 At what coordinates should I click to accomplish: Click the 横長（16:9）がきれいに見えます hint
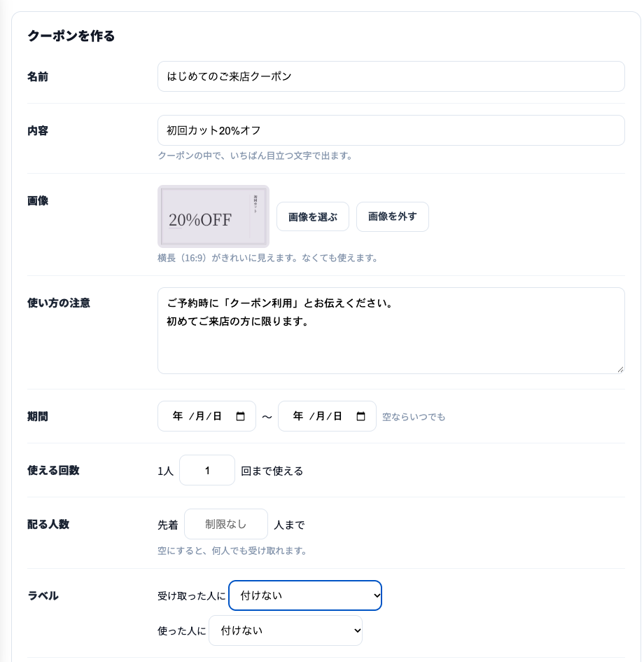[x=267, y=258]
